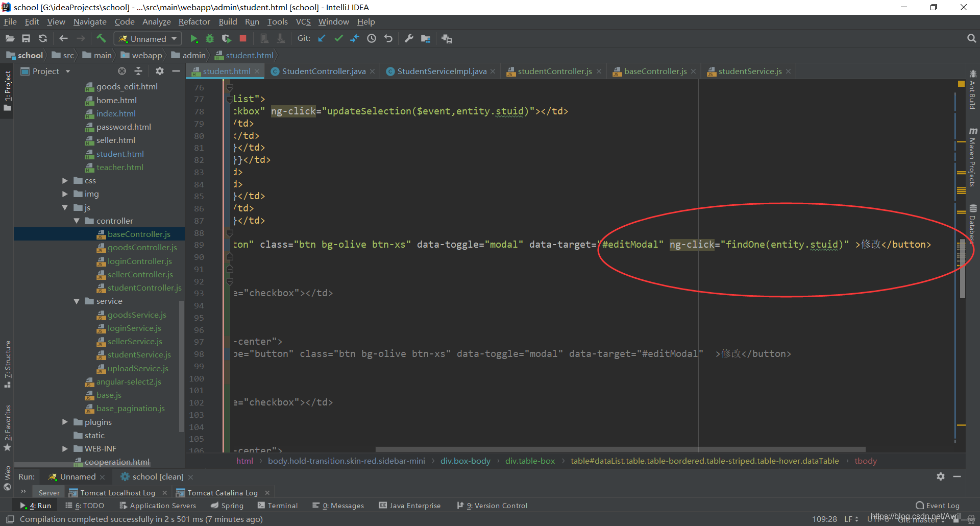Open studentController.js in project tree
Viewport: 980px width, 526px height.
pos(144,288)
